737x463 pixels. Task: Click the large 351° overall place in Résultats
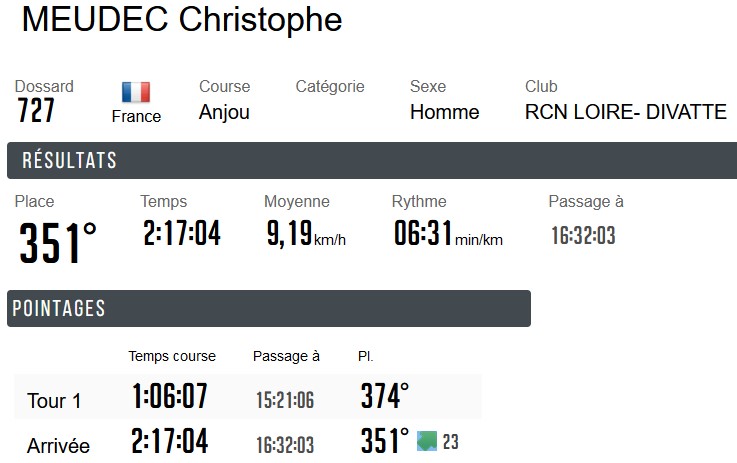59,243
